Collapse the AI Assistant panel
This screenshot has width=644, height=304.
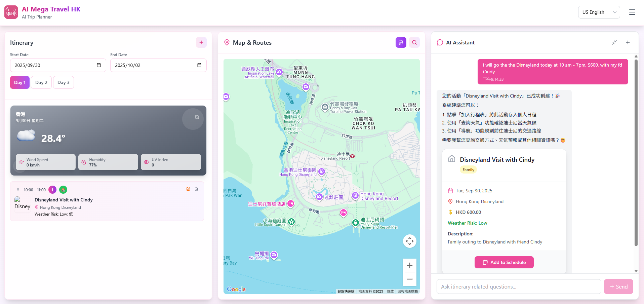click(614, 42)
